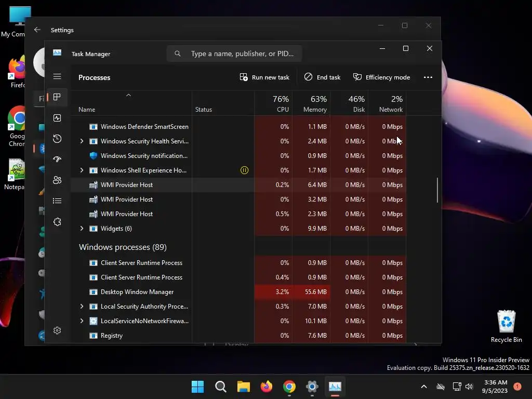Open the Services page icon in sidebar
Viewport: 532px width, 399px height.
point(57,222)
